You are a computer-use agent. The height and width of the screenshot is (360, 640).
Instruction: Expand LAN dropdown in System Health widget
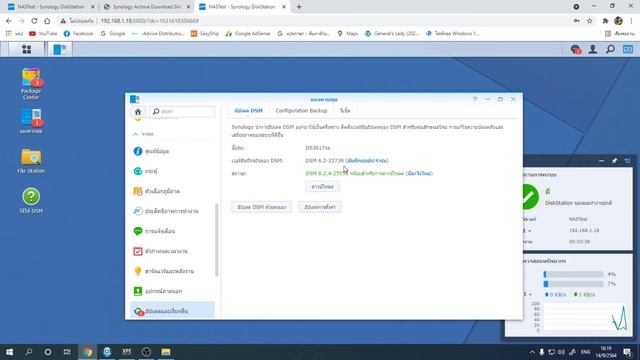point(529,231)
